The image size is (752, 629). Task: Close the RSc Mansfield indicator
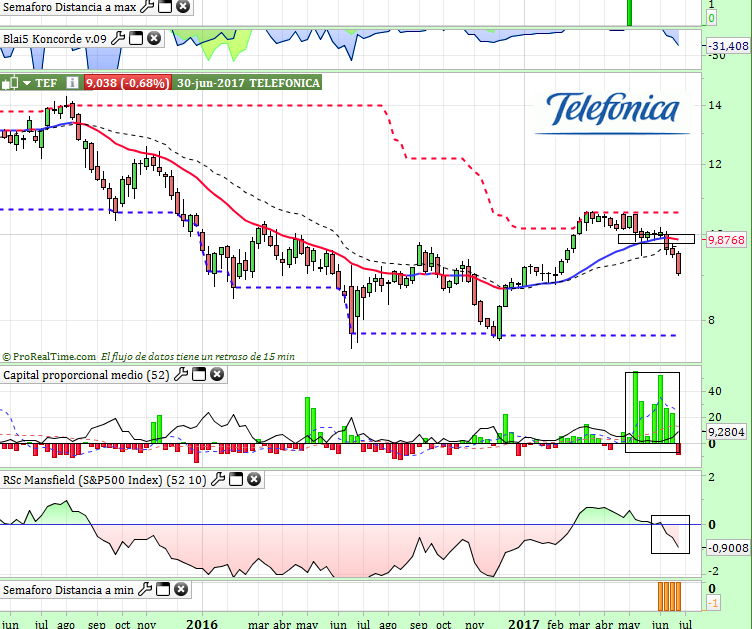tap(254, 479)
